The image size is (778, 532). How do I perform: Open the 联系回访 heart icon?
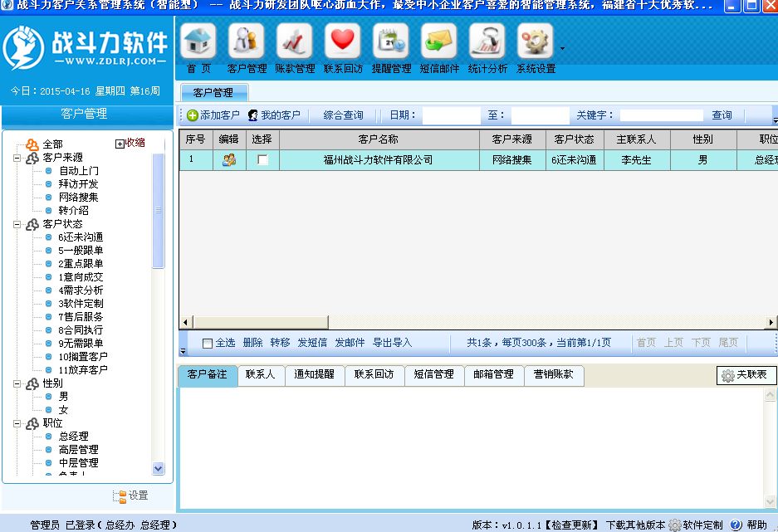(342, 41)
